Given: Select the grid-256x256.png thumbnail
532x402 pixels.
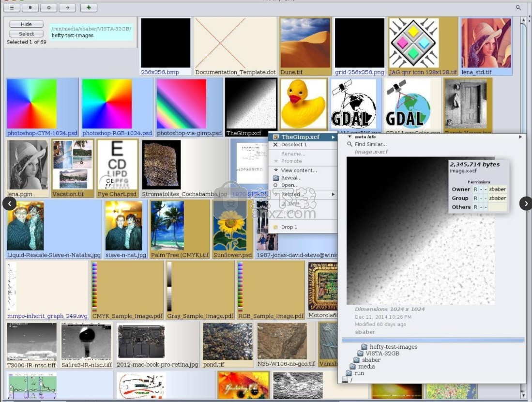Looking at the screenshot, I should (360, 43).
